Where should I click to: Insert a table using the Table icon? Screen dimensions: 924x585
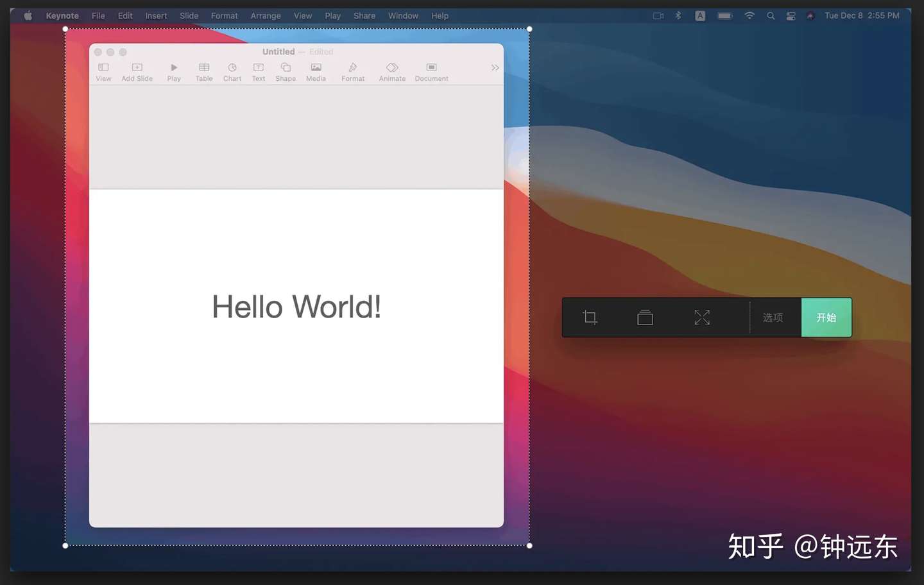click(204, 72)
